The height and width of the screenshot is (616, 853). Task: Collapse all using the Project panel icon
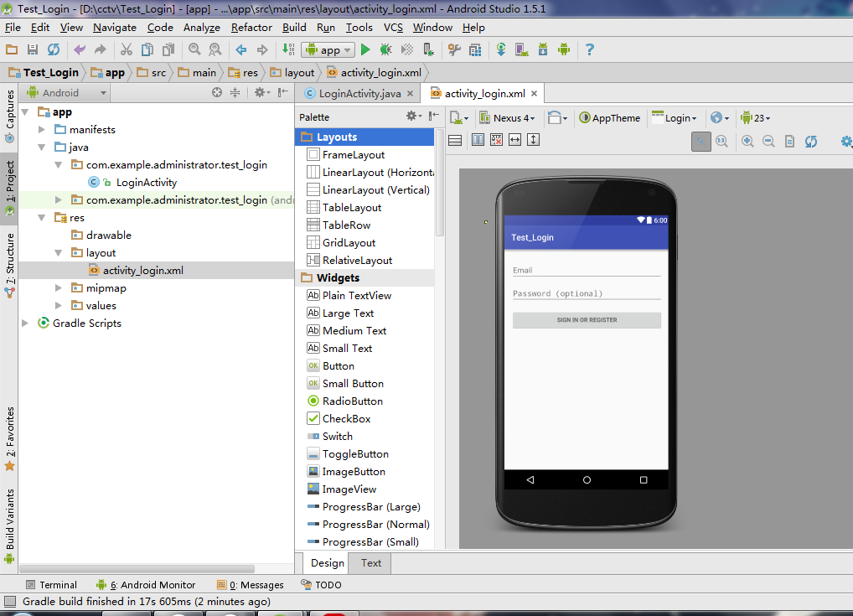(235, 92)
